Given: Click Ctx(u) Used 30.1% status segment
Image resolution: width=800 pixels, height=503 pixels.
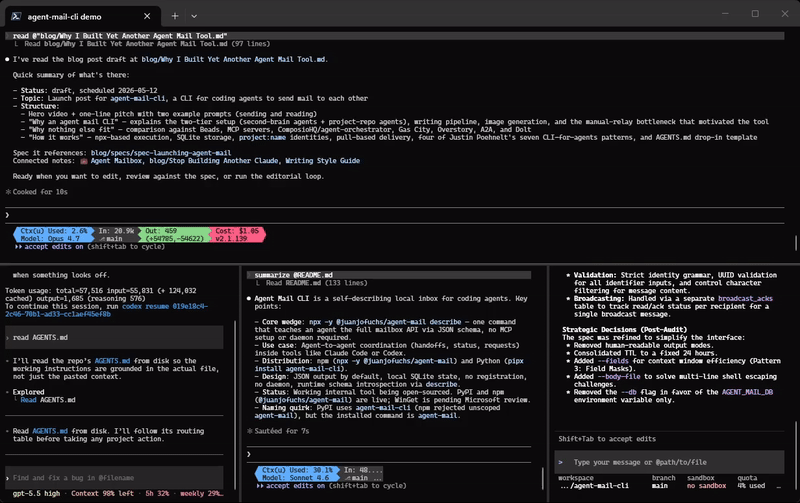Looking at the screenshot, I should [x=297, y=470].
